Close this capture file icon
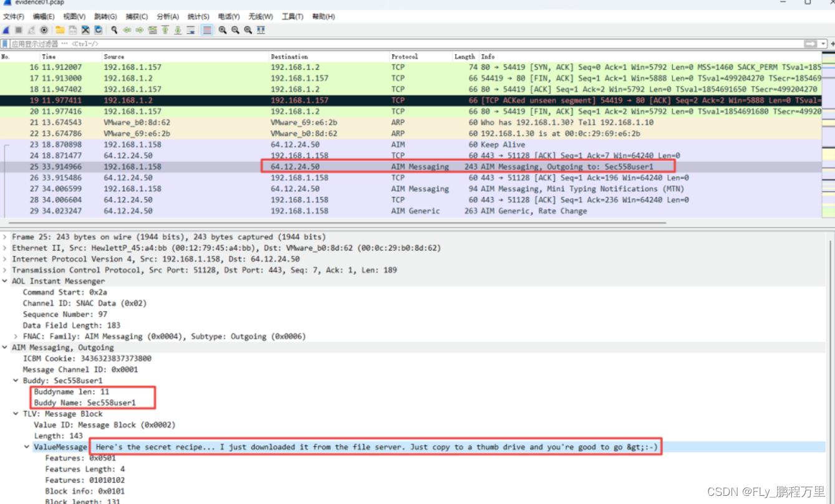 pos(85,30)
